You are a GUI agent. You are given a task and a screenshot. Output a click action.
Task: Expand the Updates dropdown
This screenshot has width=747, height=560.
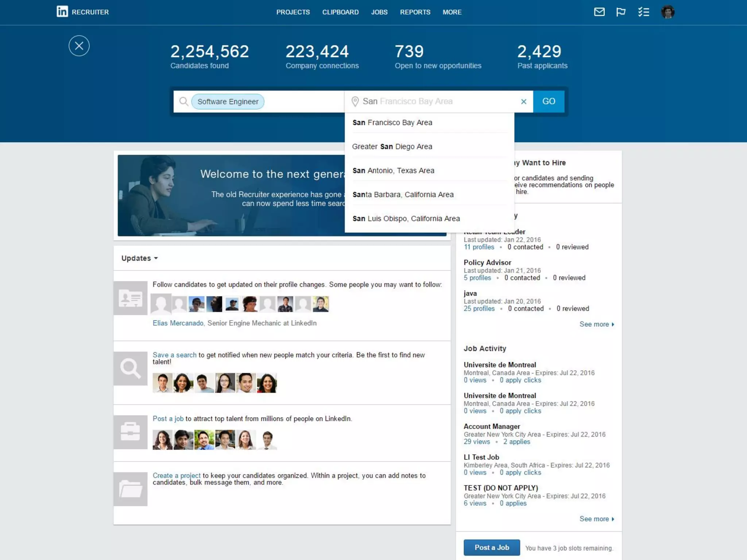coord(139,258)
